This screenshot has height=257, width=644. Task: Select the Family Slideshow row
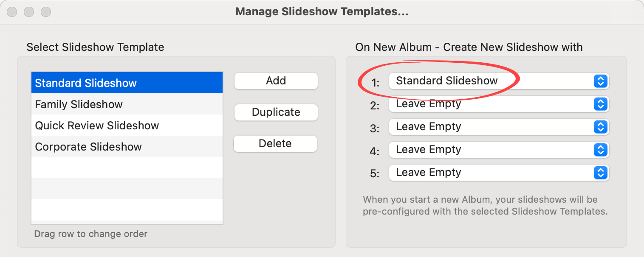[x=127, y=104]
